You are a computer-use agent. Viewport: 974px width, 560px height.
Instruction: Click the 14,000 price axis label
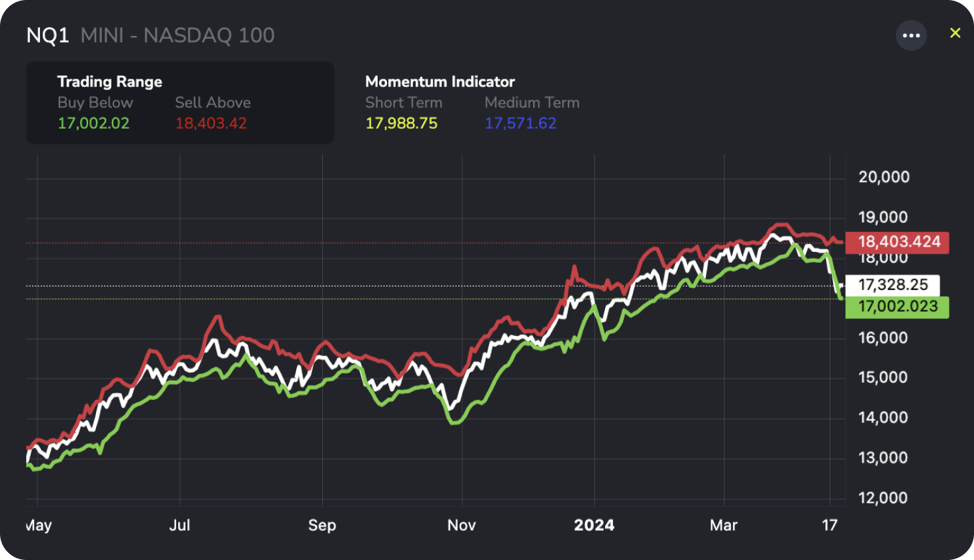pos(883,418)
